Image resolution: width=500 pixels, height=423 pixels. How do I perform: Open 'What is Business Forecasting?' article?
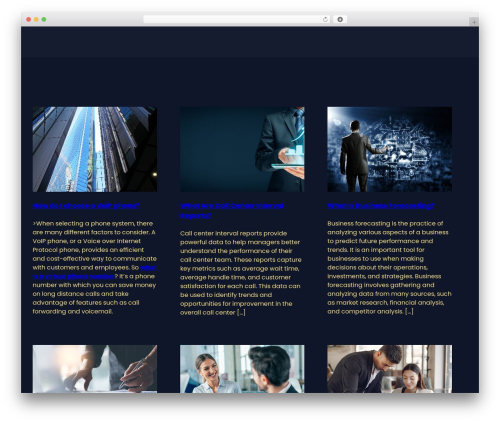tap(381, 206)
